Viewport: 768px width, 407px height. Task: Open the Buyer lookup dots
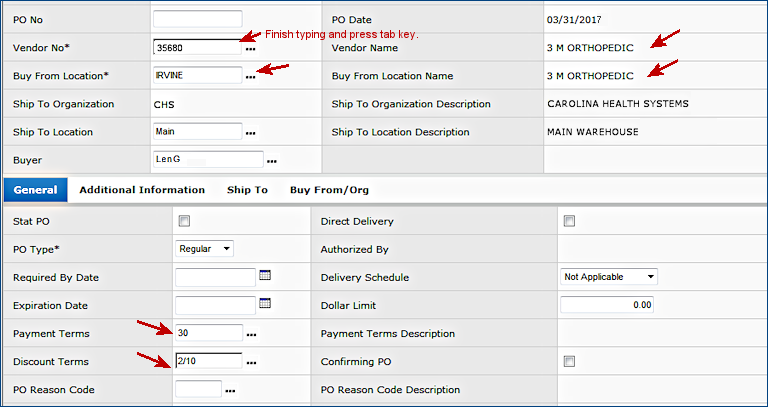pyautogui.click(x=271, y=161)
